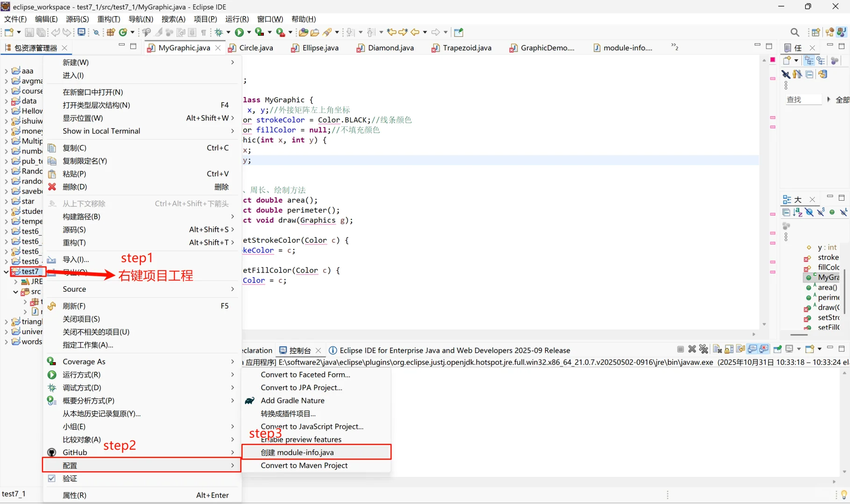
Task: Collapse the test7 project tree
Action: pos(6,272)
